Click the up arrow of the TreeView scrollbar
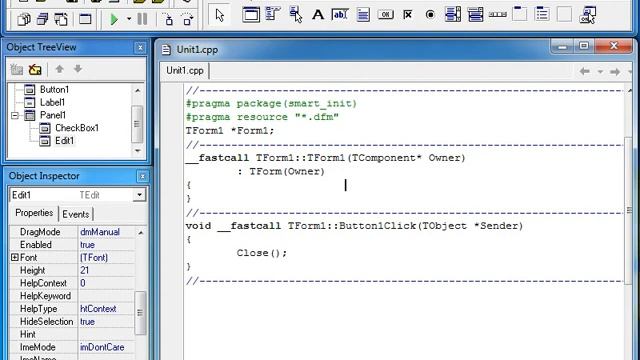The height and width of the screenshot is (360, 640). [138, 90]
